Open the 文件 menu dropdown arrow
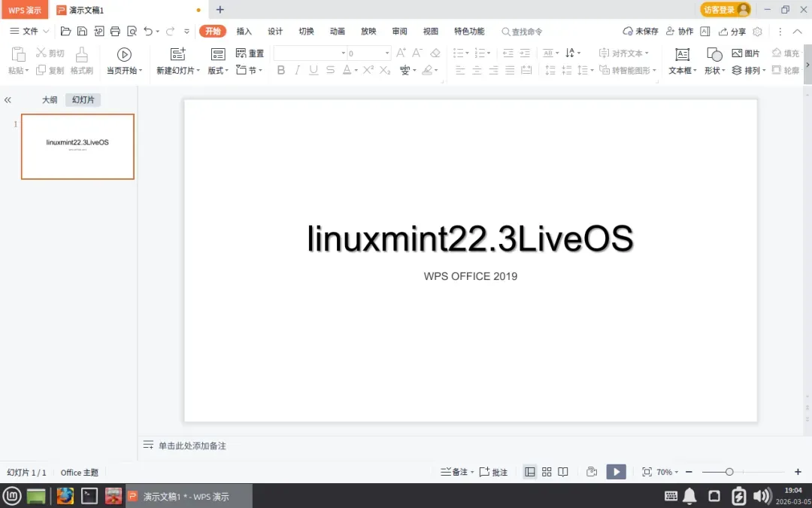The width and height of the screenshot is (812, 508). click(46, 31)
